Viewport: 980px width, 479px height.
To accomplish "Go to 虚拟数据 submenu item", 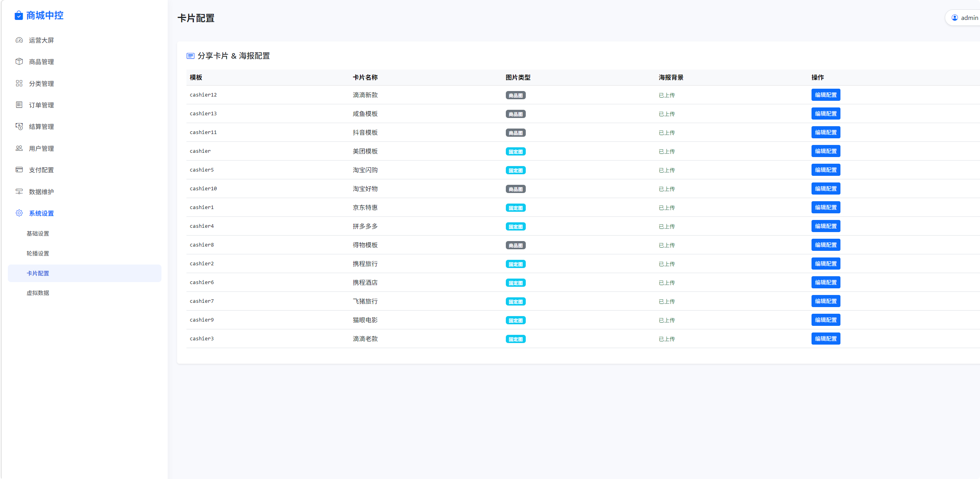I will pos(38,293).
